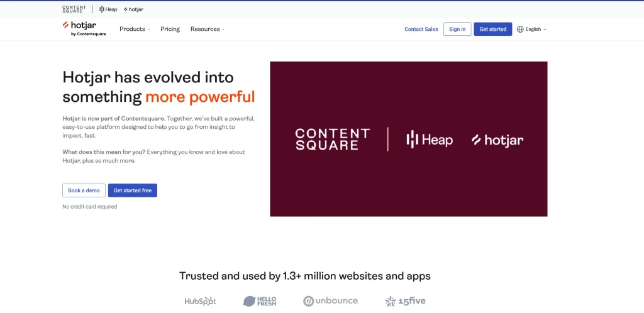Viewport: 644px width, 313px height.
Task: Expand the Resources menu
Action: pyautogui.click(x=208, y=29)
